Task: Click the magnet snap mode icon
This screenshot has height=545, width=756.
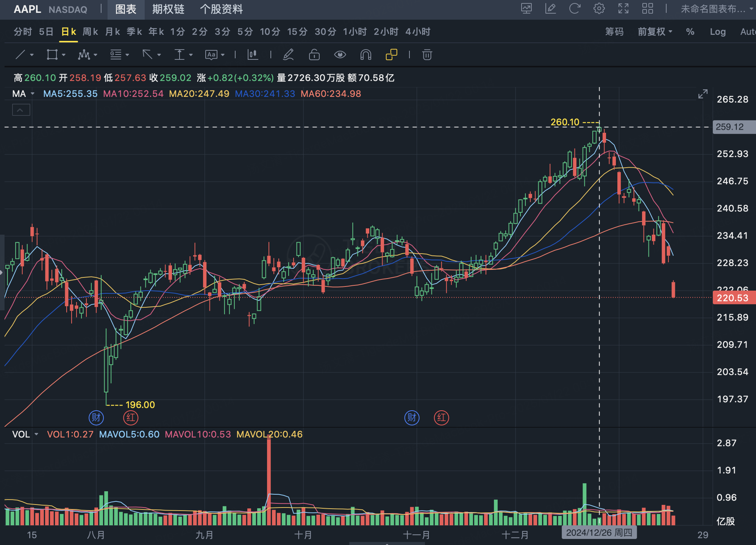Action: [x=366, y=55]
